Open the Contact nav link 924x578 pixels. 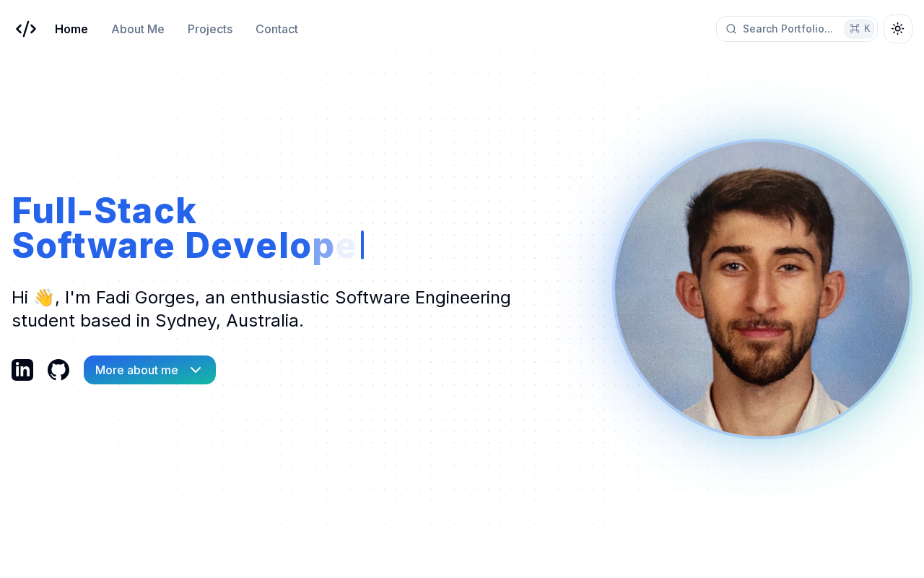pyautogui.click(x=276, y=29)
